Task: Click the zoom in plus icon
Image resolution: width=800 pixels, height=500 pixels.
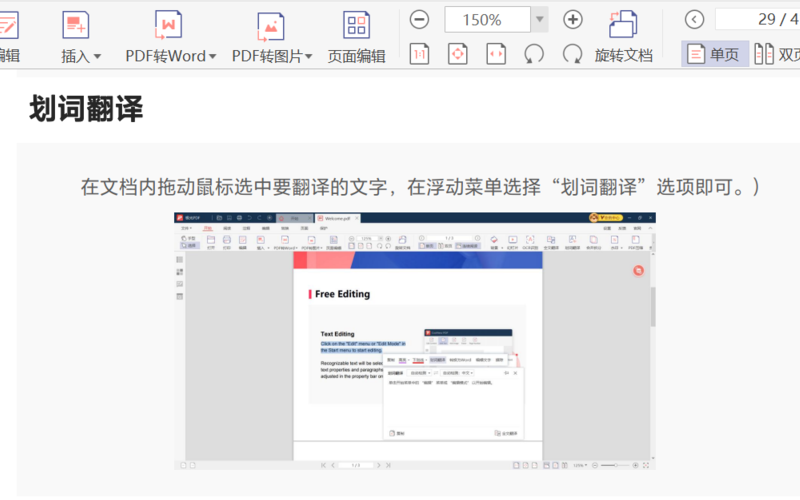Action: (573, 20)
